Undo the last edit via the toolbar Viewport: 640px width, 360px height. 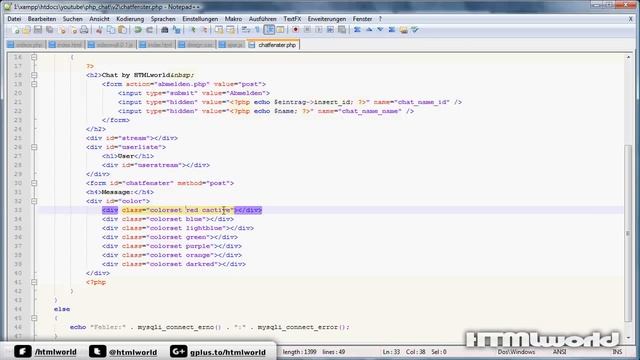coord(138,30)
